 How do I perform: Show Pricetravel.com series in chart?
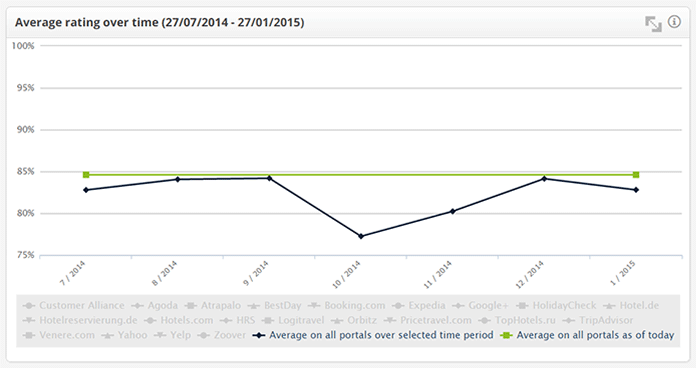point(427,320)
